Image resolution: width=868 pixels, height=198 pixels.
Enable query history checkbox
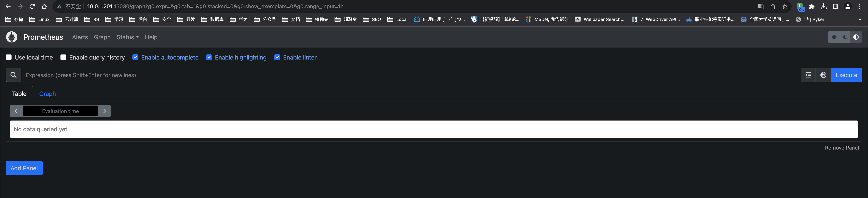63,57
